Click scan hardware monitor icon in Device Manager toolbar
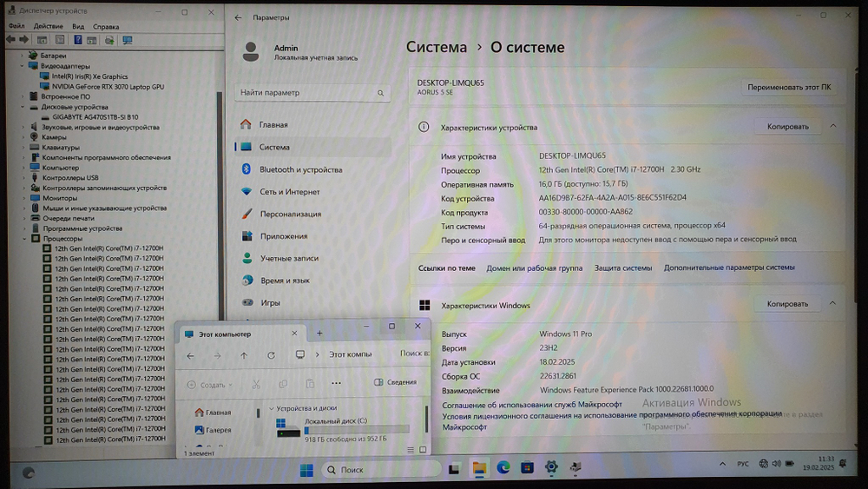 [128, 40]
